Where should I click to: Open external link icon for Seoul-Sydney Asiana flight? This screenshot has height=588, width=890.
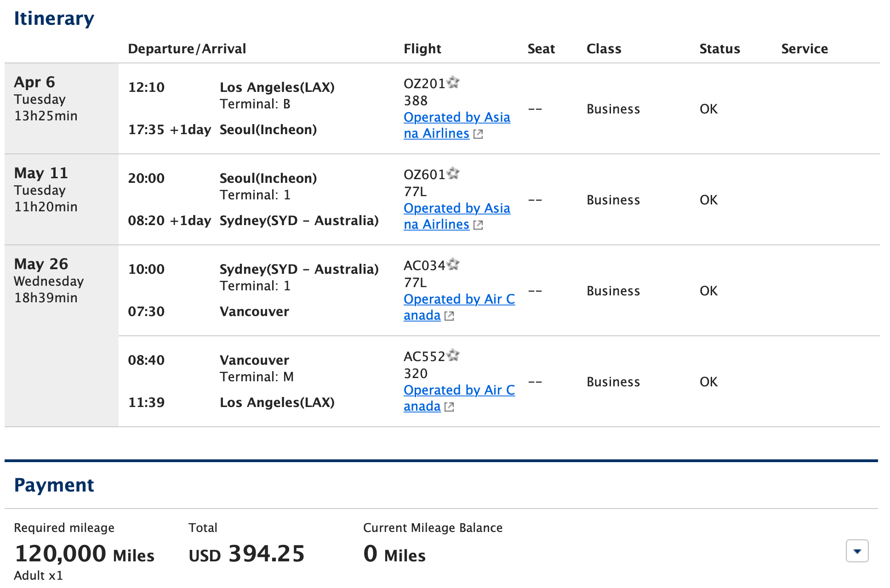(478, 225)
